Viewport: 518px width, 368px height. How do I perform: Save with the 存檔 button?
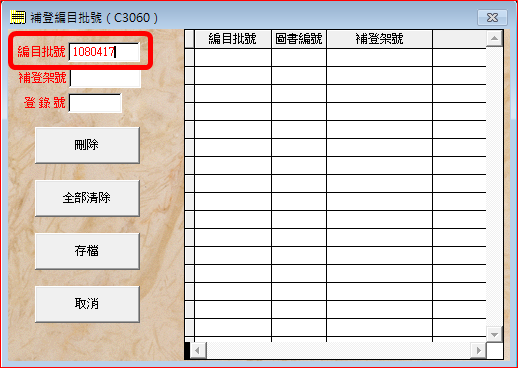coord(87,251)
